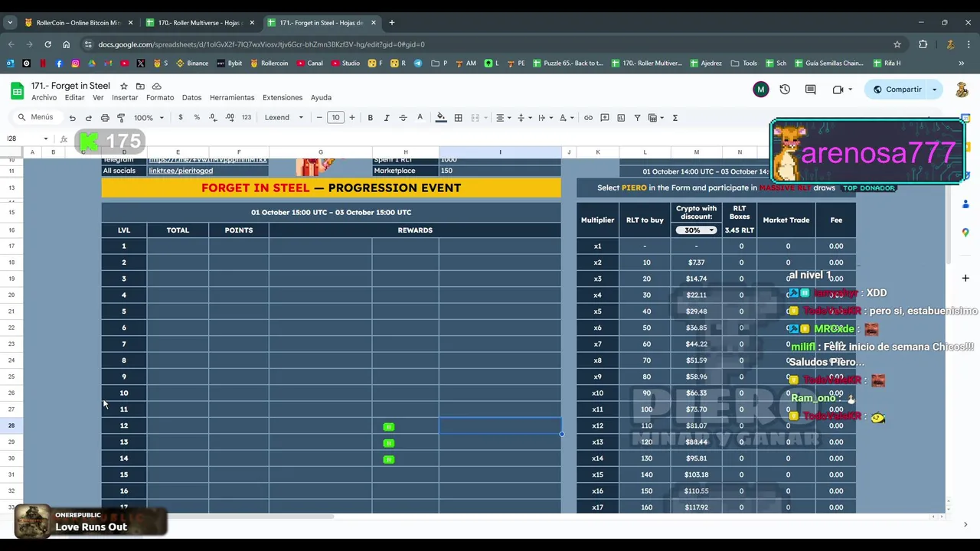Decrease font size with minus button
980x551 pixels.
319,118
